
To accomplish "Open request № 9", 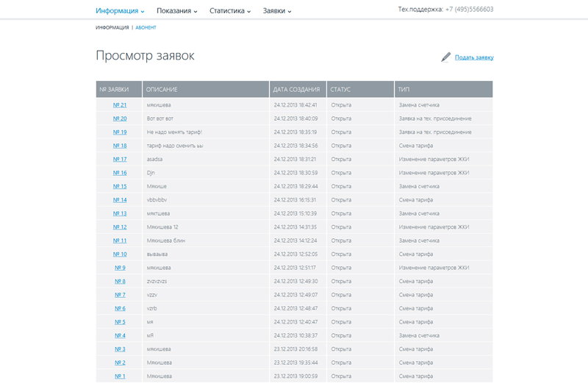I will [x=119, y=268].
